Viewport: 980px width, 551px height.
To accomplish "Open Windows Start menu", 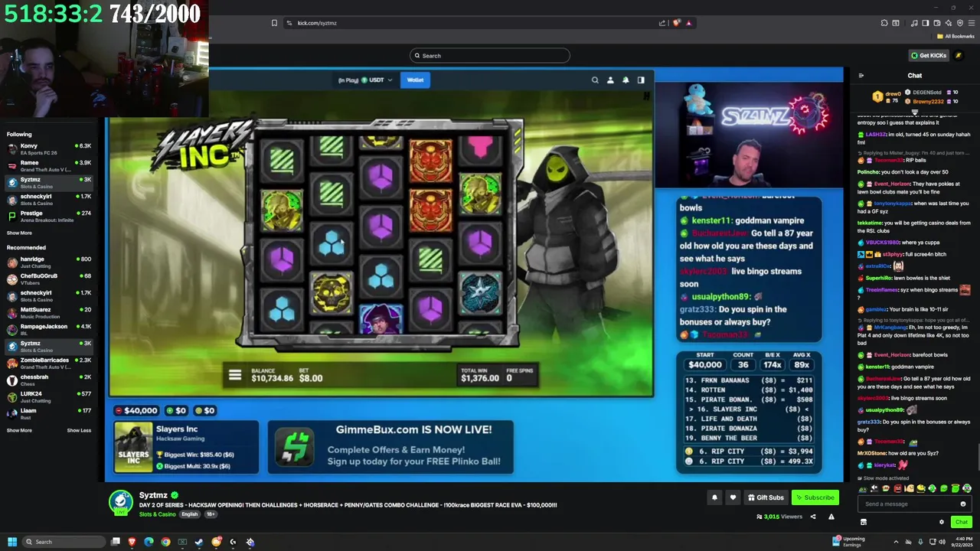I will pos(11,542).
